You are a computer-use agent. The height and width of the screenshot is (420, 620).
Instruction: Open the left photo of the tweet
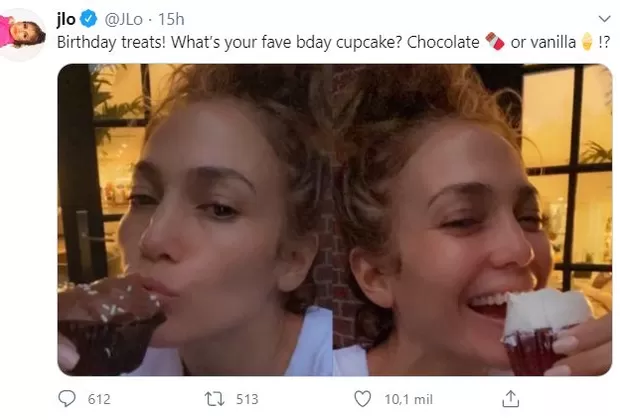point(194,219)
